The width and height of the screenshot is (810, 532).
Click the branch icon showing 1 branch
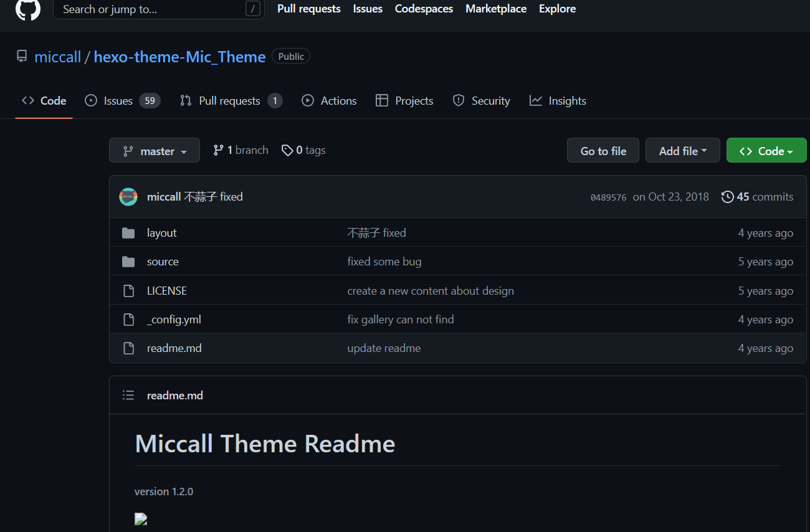point(219,150)
